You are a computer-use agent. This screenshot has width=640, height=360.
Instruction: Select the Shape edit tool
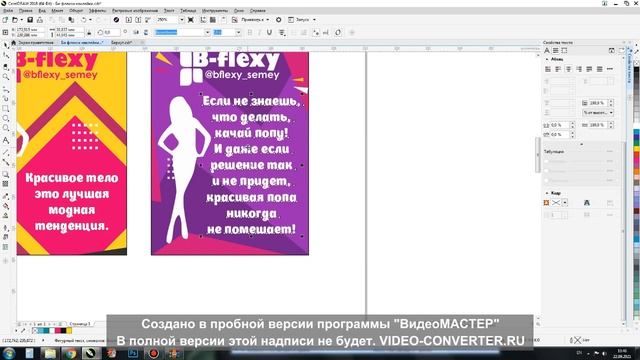point(6,55)
